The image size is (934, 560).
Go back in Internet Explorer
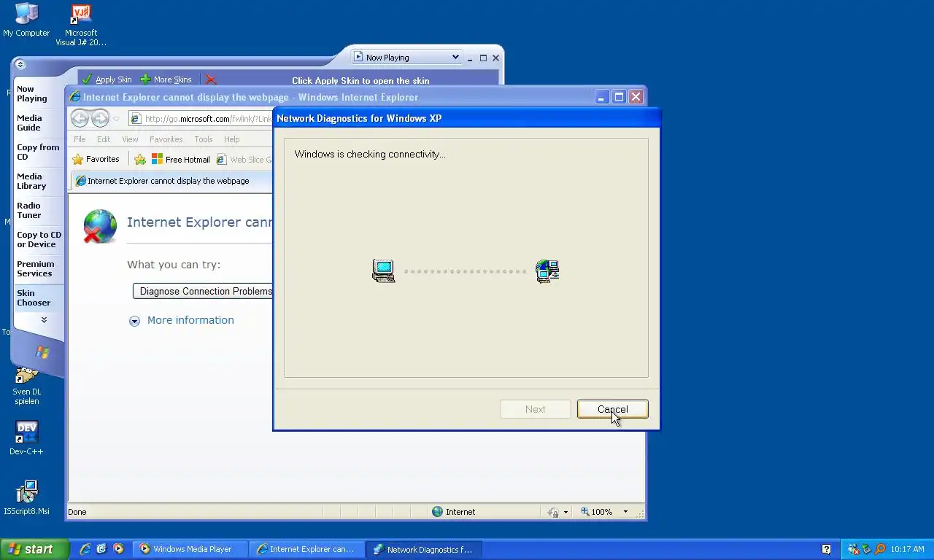tap(80, 118)
